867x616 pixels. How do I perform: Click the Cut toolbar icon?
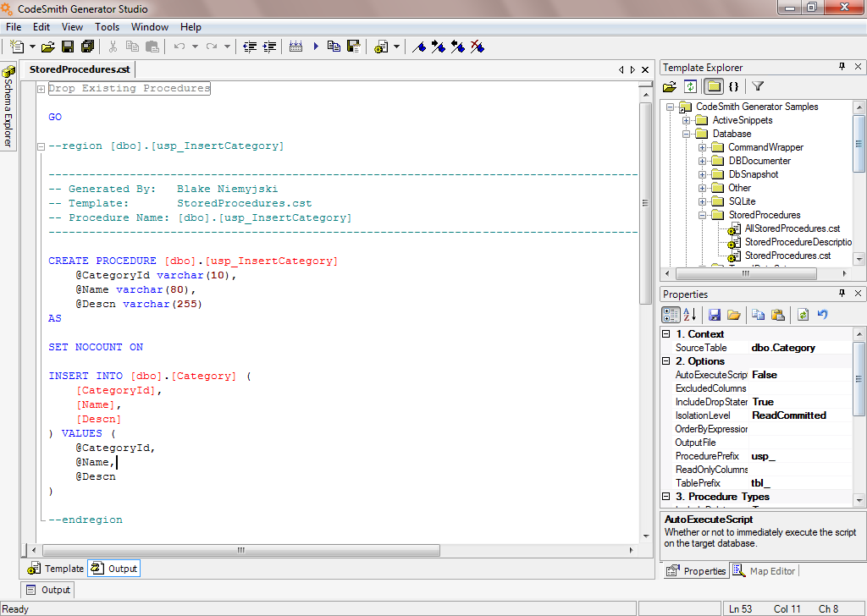click(x=113, y=47)
